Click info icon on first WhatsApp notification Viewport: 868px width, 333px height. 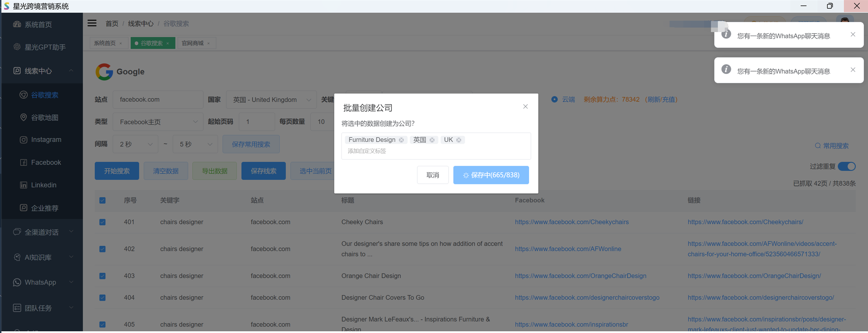point(726,34)
